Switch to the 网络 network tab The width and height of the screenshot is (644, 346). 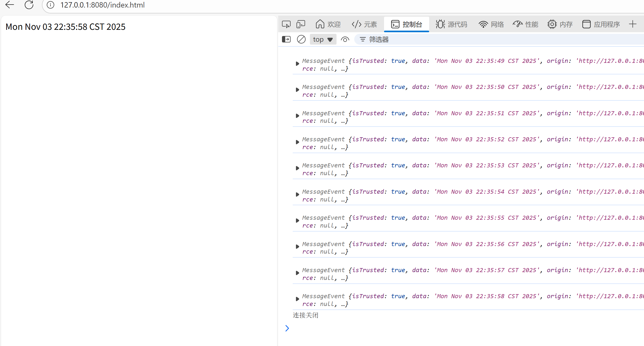[x=491, y=24]
